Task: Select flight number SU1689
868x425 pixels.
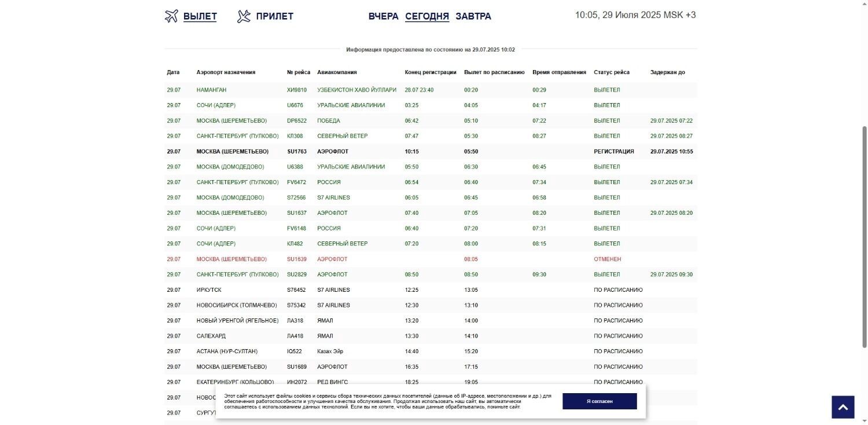Action: pos(297,367)
